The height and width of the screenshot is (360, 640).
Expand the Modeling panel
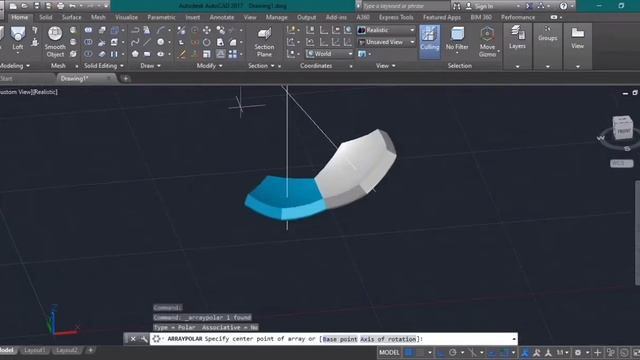click(x=15, y=66)
